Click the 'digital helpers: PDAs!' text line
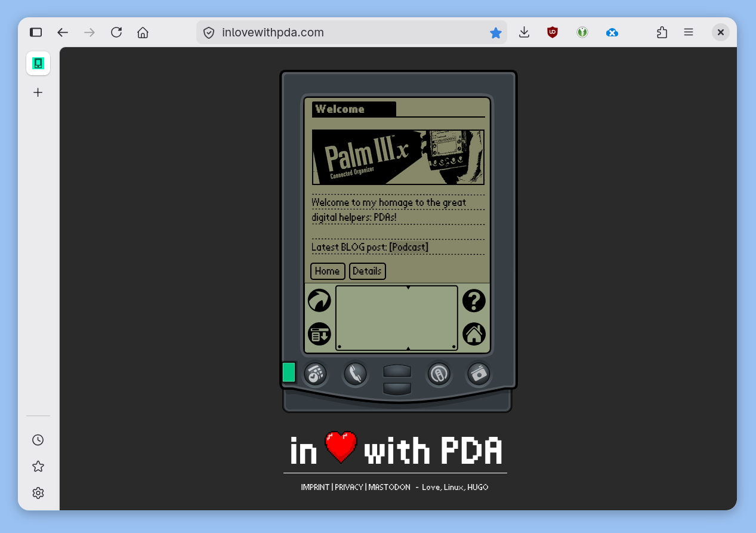This screenshot has height=533, width=756. tap(354, 217)
